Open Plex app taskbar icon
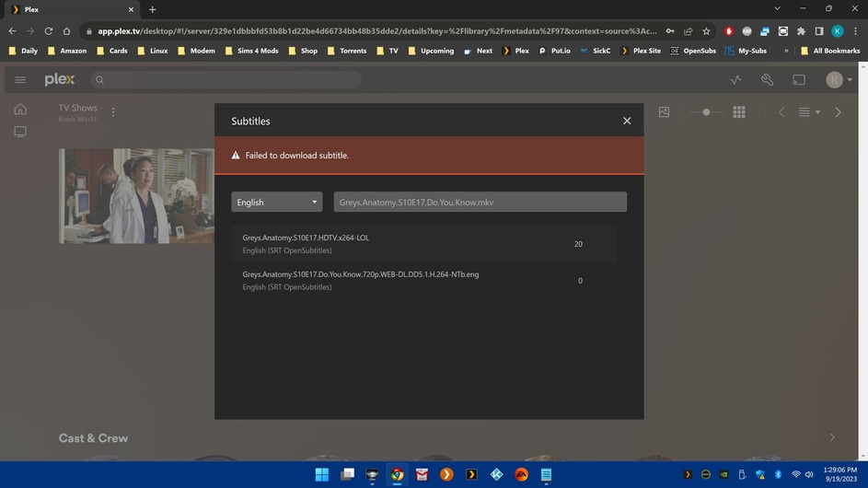 471,474
